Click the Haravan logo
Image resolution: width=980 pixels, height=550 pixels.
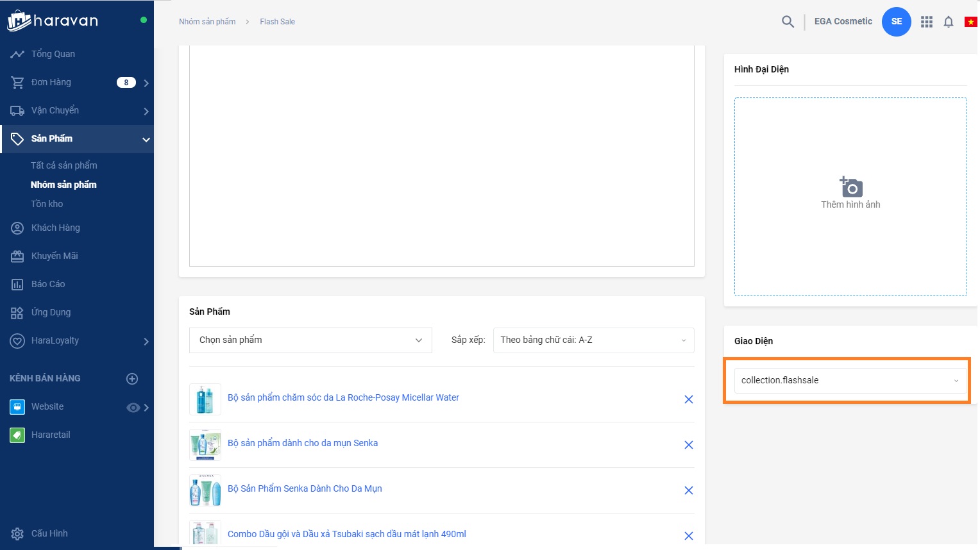pyautogui.click(x=53, y=21)
